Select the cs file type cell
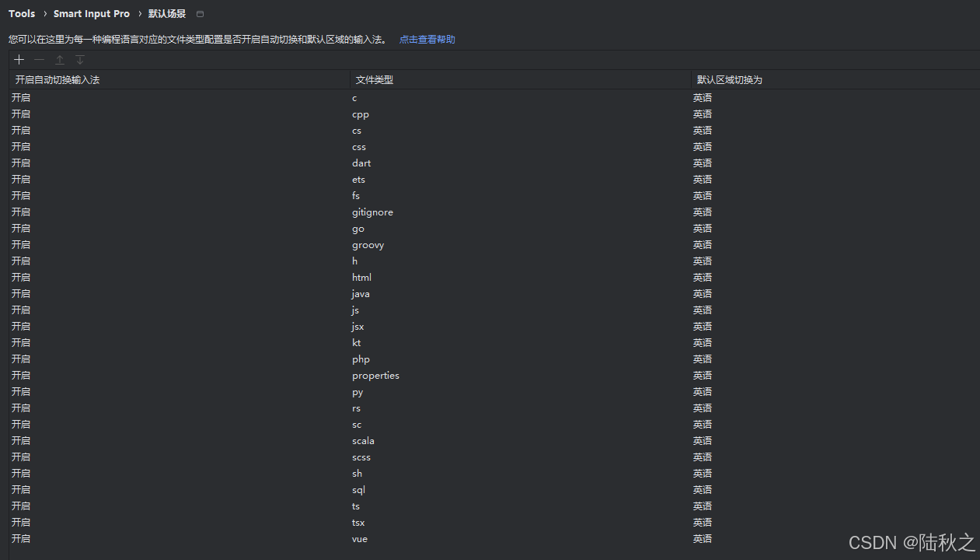This screenshot has width=980, height=560. [x=357, y=131]
